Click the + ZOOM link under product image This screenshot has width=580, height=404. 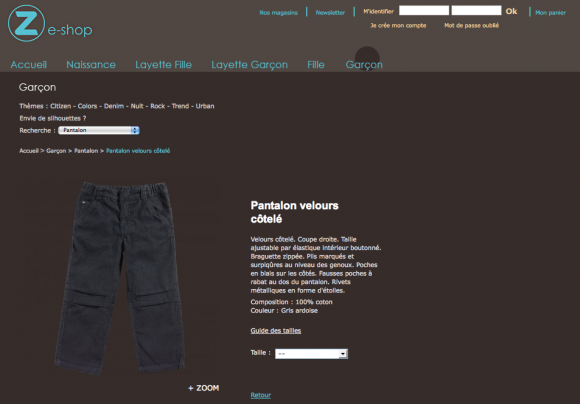pyautogui.click(x=203, y=388)
